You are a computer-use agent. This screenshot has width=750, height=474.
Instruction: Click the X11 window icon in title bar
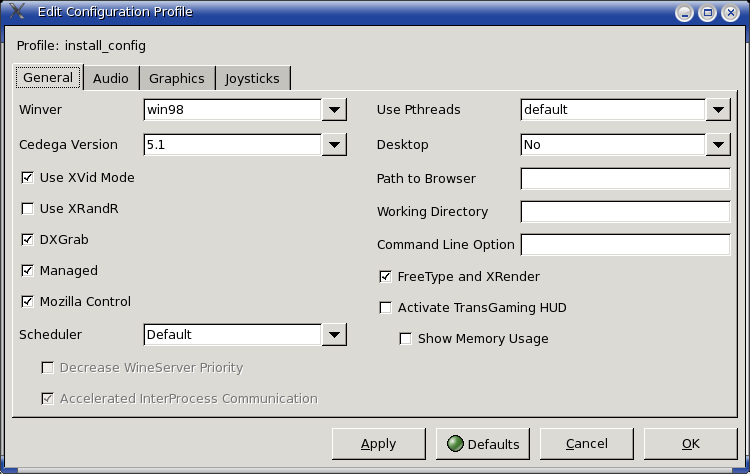(16, 13)
